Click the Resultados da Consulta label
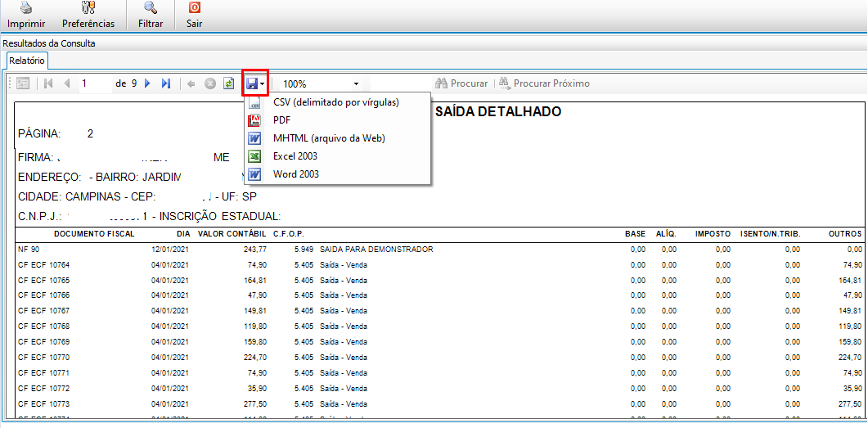The width and height of the screenshot is (868, 428). tap(49, 43)
